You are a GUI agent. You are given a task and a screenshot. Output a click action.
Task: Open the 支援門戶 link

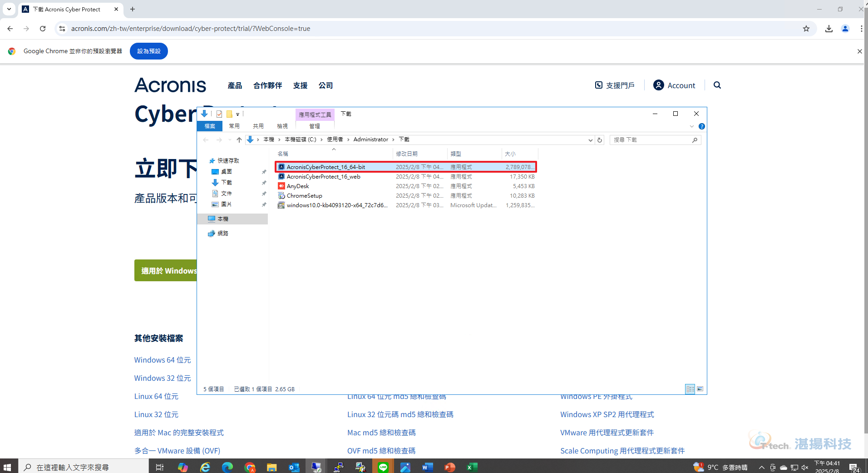pos(615,85)
